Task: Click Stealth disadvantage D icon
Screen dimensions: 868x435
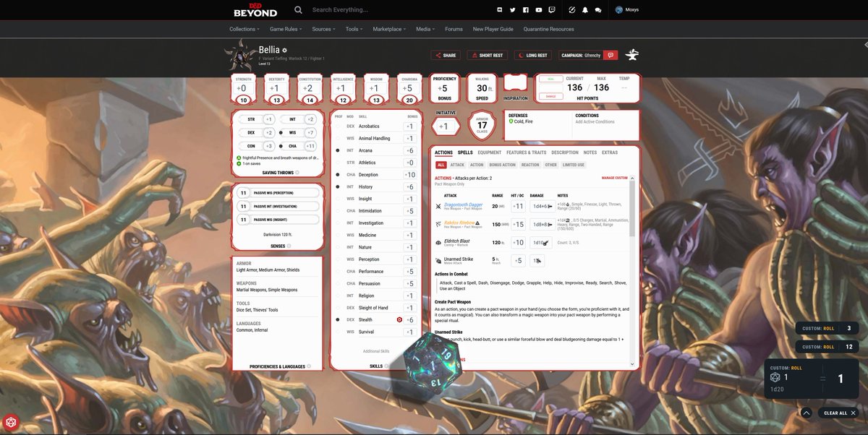Action: point(399,319)
